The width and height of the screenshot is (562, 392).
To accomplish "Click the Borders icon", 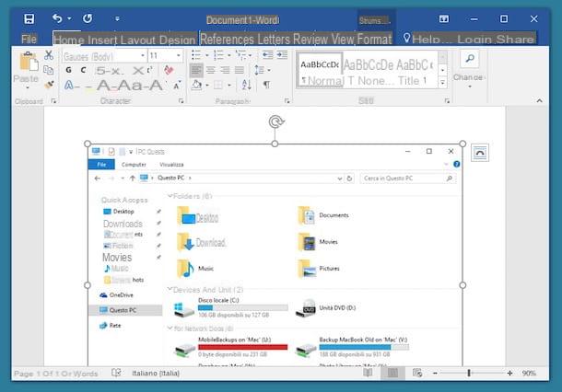I will point(218,86).
